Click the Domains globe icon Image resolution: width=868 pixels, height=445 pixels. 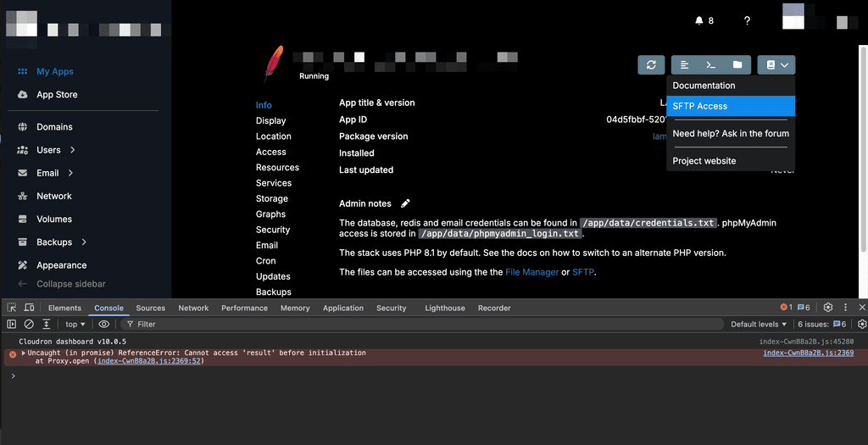click(x=22, y=127)
